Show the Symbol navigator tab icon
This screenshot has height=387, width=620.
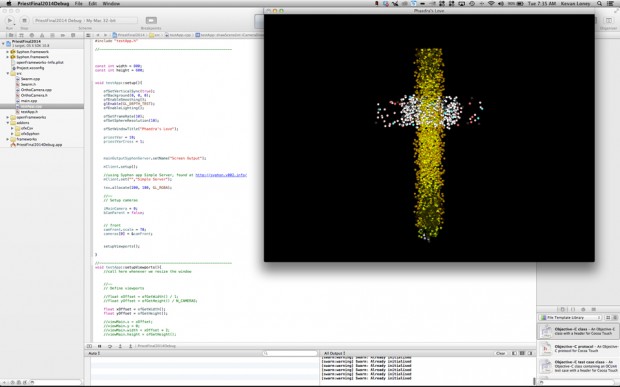pos(22,35)
